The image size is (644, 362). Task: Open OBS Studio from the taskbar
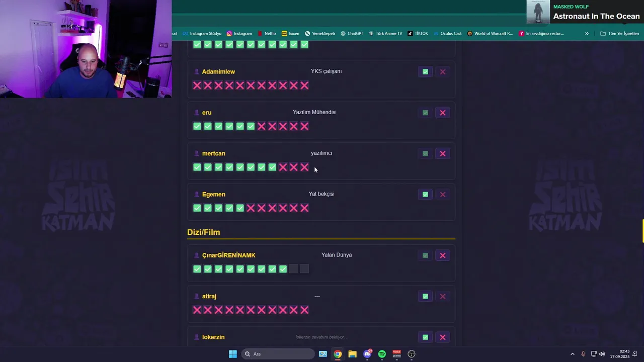412,354
